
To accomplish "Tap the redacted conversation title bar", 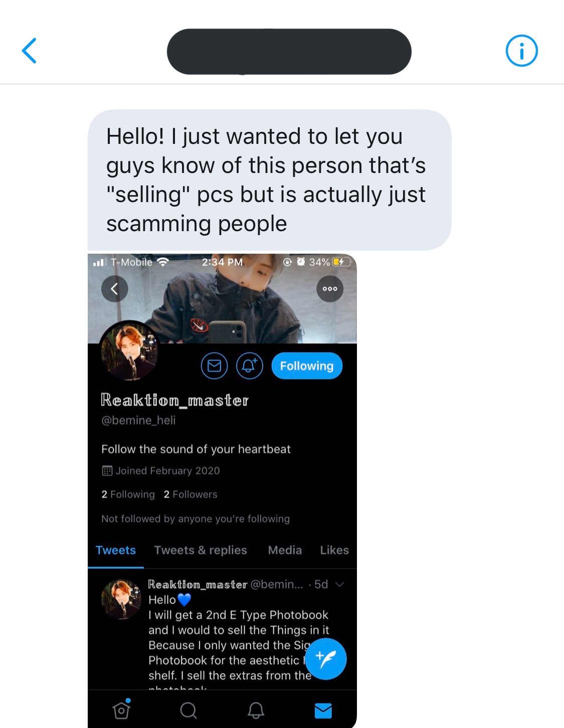I will tap(289, 52).
